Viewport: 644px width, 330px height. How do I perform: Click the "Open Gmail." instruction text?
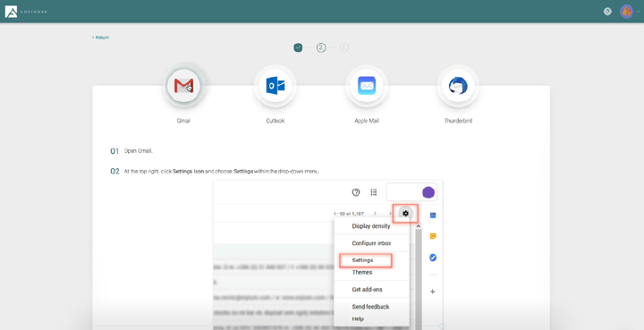pos(139,151)
